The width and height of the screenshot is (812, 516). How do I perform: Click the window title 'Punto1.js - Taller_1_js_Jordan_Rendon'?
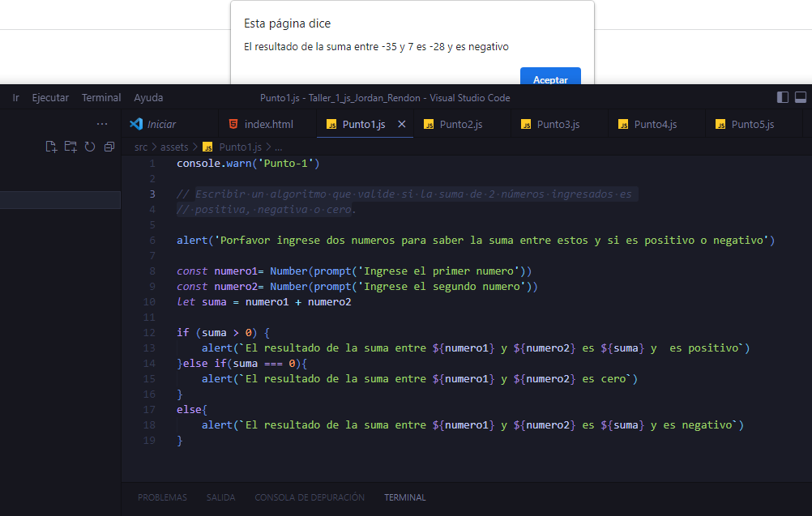tap(385, 98)
